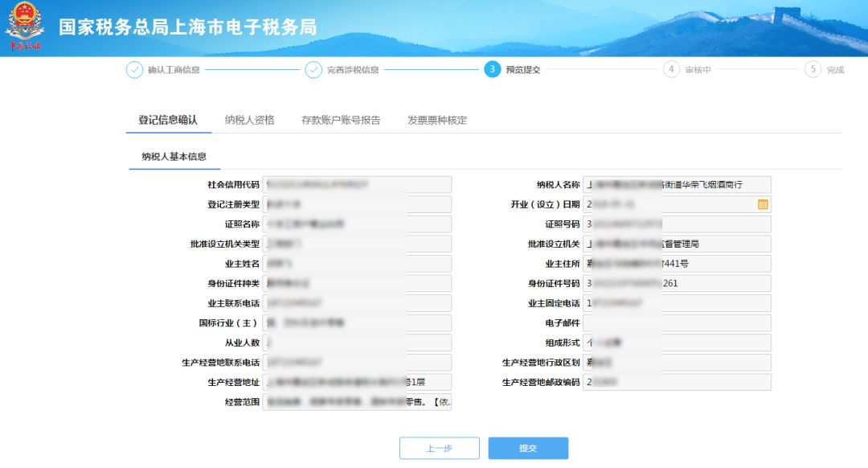
Task: Select step 5 完成 circle
Action: 814,71
